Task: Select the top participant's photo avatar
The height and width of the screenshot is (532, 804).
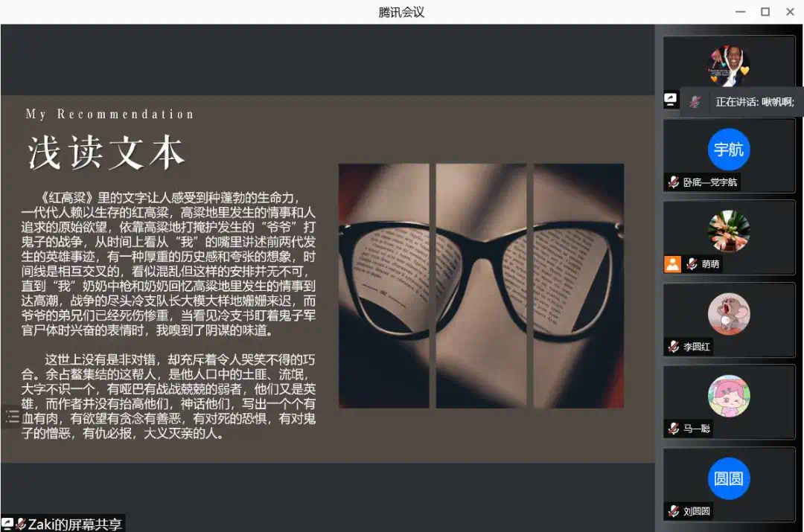Action: (x=728, y=65)
